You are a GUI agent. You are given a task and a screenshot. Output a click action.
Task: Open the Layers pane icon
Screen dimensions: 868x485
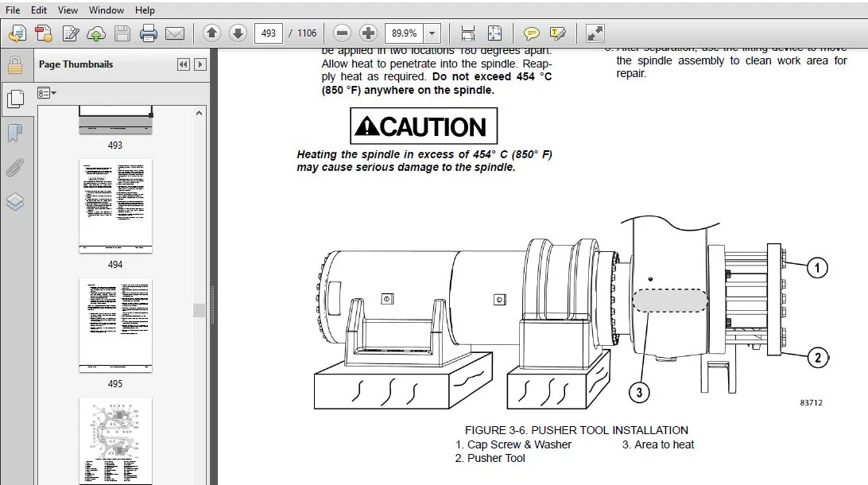15,201
